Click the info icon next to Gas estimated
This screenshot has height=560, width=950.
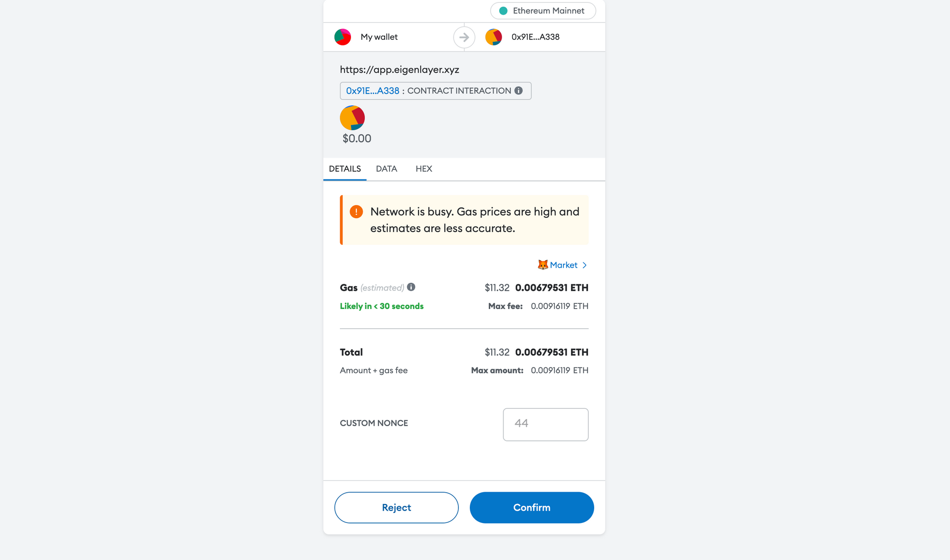411,287
